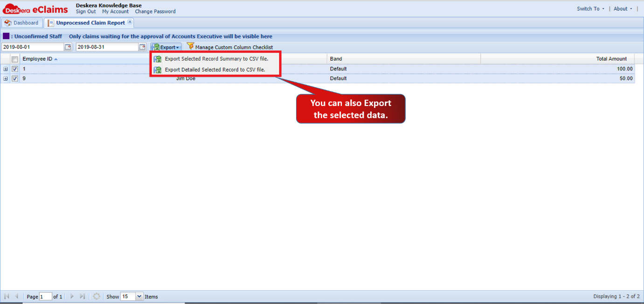
Task: Choose Export Selected Record Summary to CSV
Action: coord(216,59)
